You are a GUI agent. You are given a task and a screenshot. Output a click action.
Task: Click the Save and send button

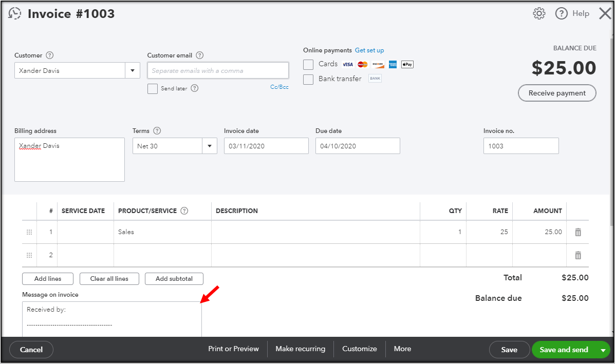tap(564, 350)
